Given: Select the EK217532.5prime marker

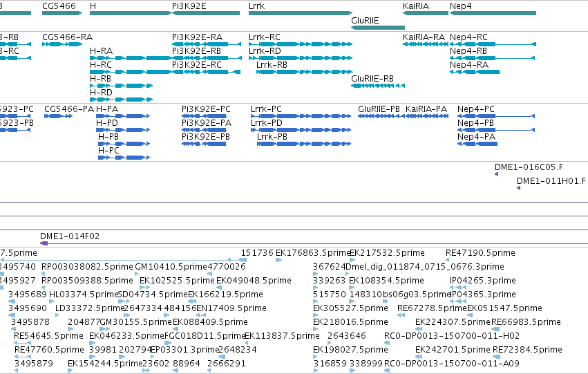Looking at the screenshot, I should point(352,260).
